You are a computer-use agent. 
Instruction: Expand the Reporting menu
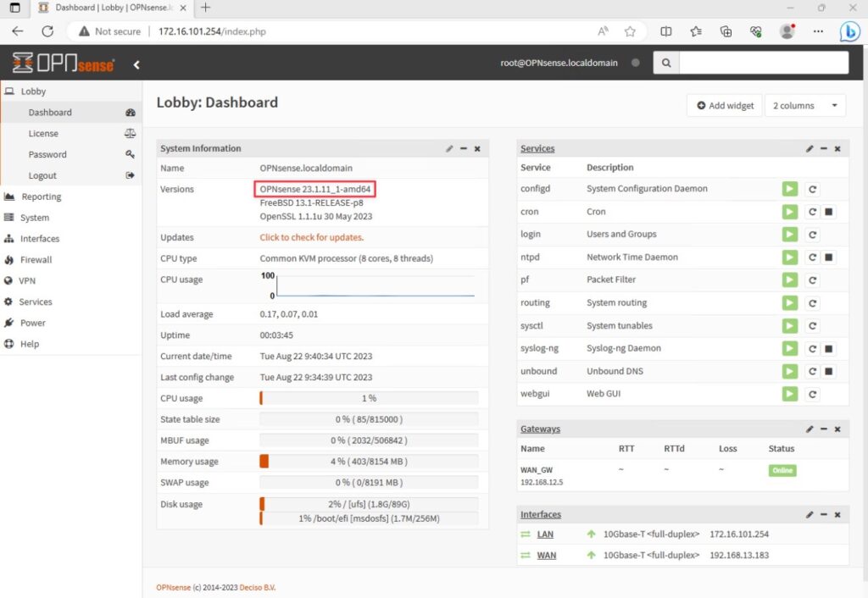coord(71,197)
